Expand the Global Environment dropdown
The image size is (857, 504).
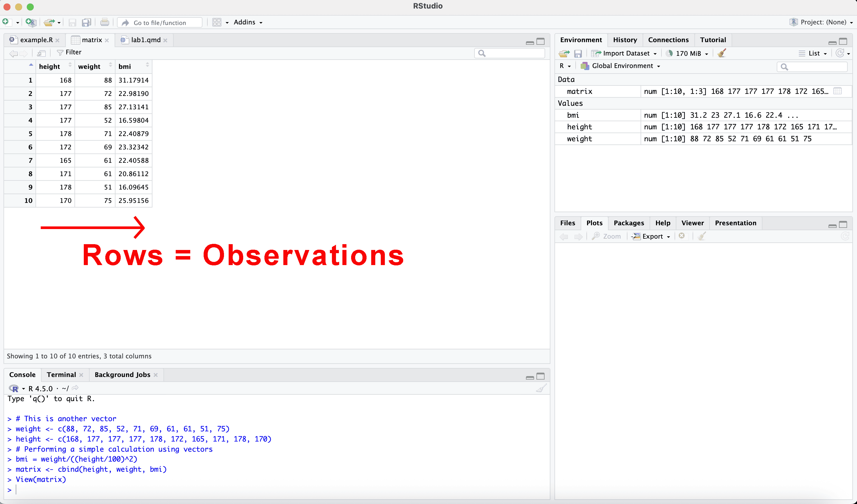(622, 66)
